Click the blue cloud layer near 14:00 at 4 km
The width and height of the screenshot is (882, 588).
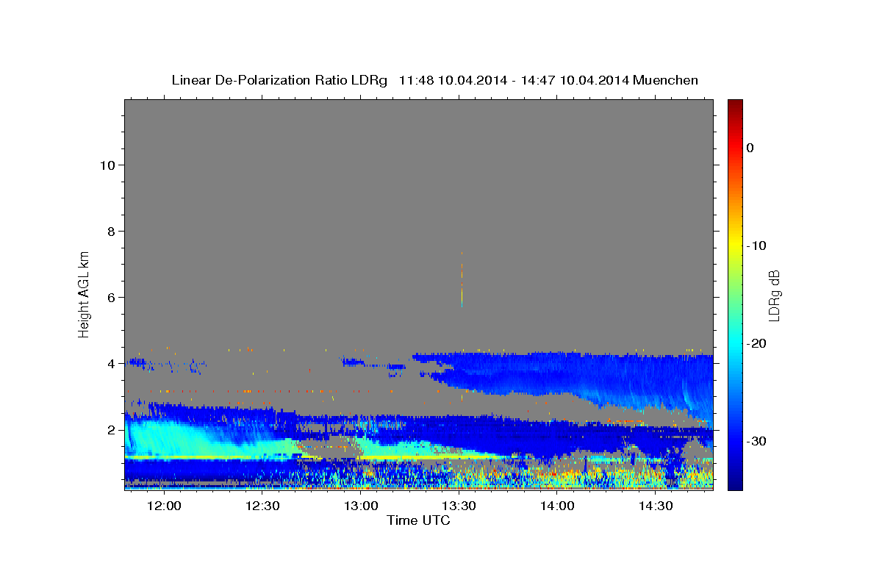tap(562, 375)
